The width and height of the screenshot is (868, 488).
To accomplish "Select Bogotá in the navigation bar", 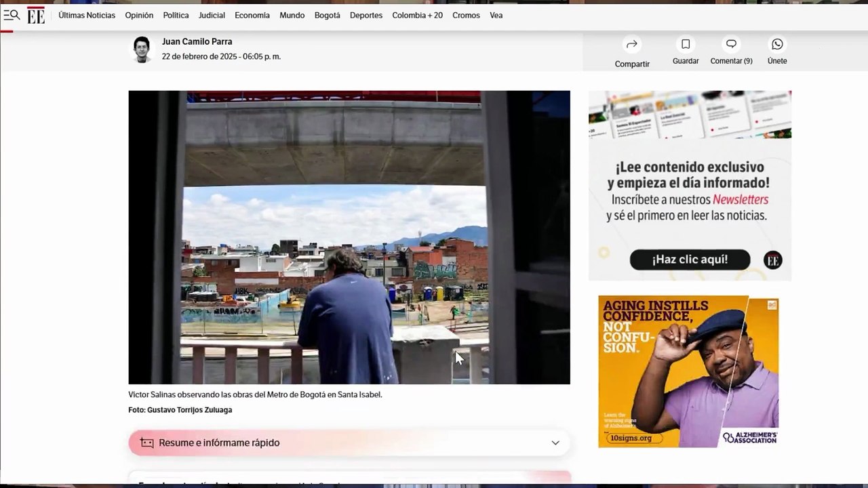I will [328, 16].
